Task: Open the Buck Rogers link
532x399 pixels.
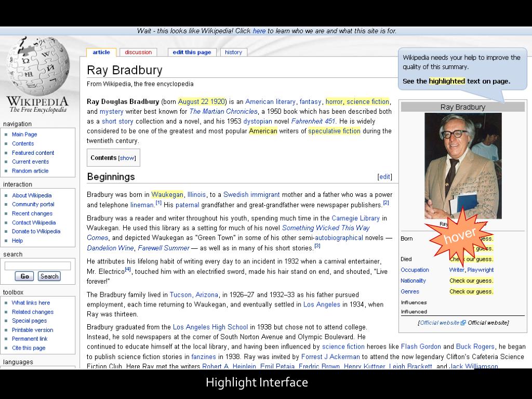Action: pyautogui.click(x=475, y=347)
